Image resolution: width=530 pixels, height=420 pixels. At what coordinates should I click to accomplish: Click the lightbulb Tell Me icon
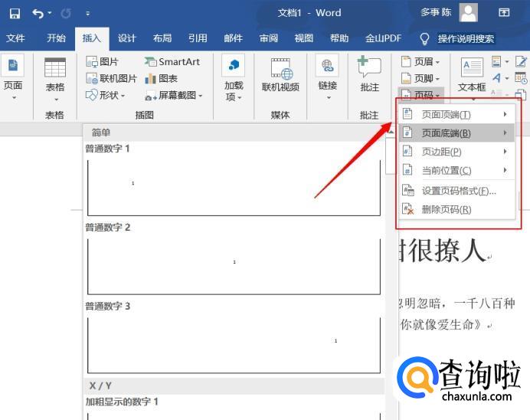[424, 39]
